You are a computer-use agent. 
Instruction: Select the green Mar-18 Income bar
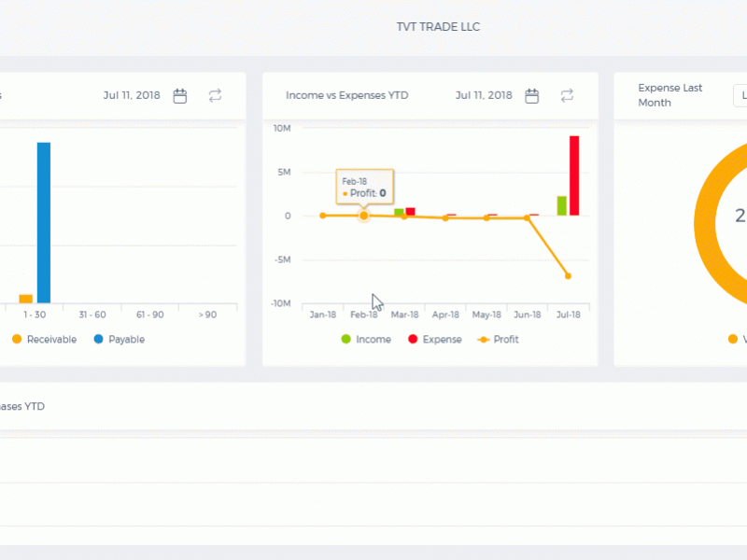pos(400,212)
